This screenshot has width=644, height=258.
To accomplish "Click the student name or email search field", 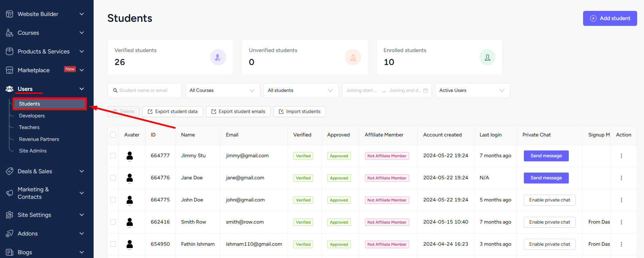I will tap(145, 91).
